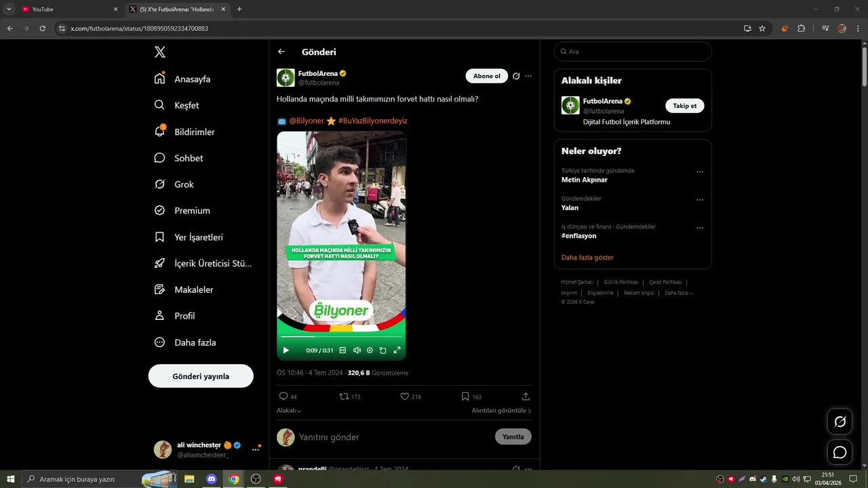Image resolution: width=868 pixels, height=488 pixels.
Task: Open Bildirimler notifications
Action: tap(184, 131)
